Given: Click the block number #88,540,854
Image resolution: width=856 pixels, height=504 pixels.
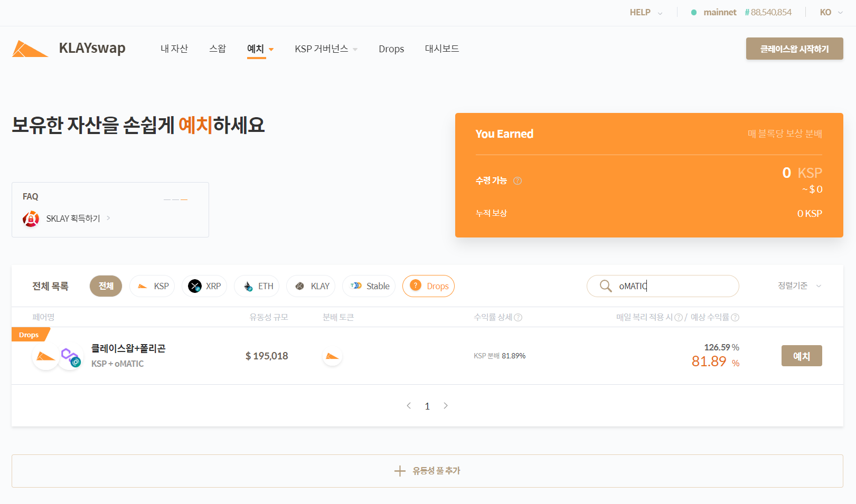Looking at the screenshot, I should (768, 12).
